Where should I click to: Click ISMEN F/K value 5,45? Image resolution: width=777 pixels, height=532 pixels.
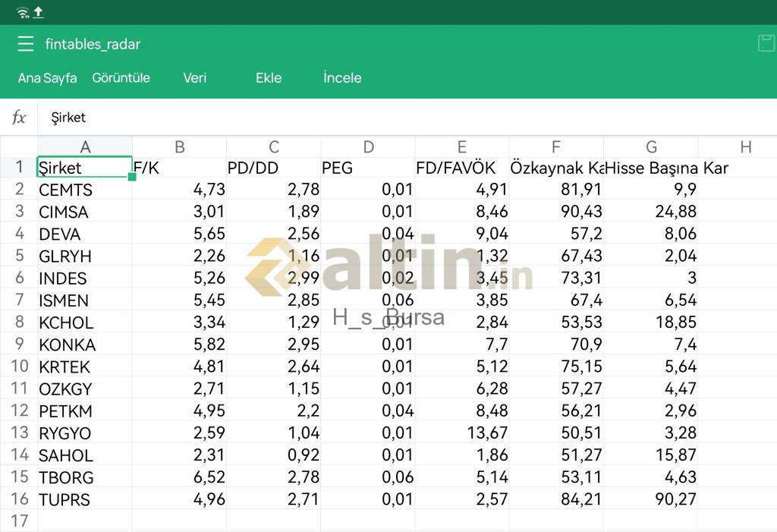(x=179, y=300)
